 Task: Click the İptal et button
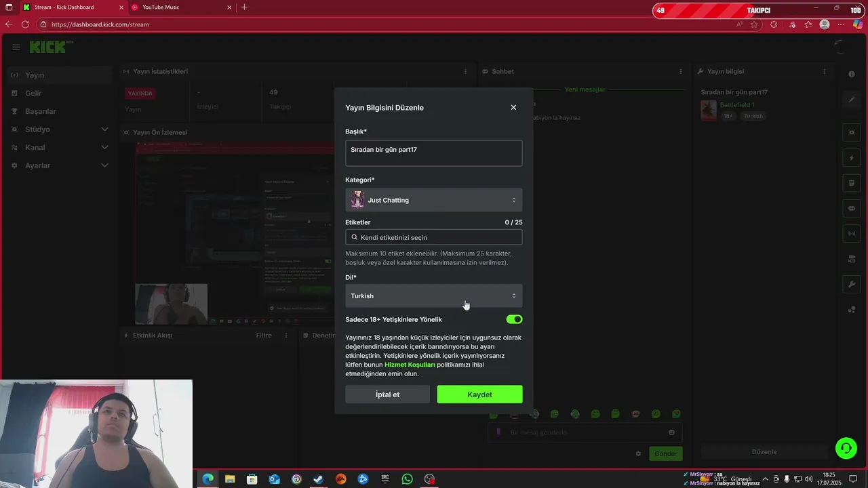(387, 394)
